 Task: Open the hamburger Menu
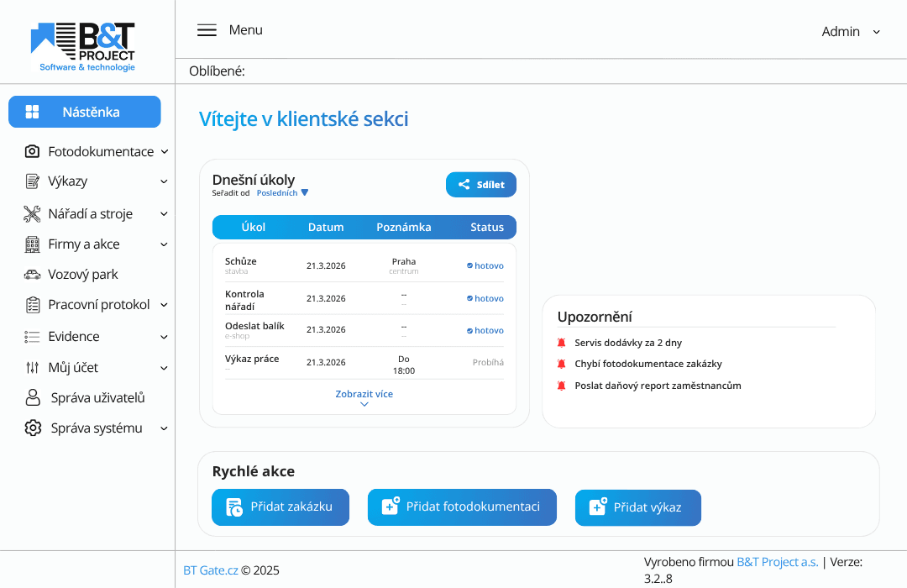point(207,29)
